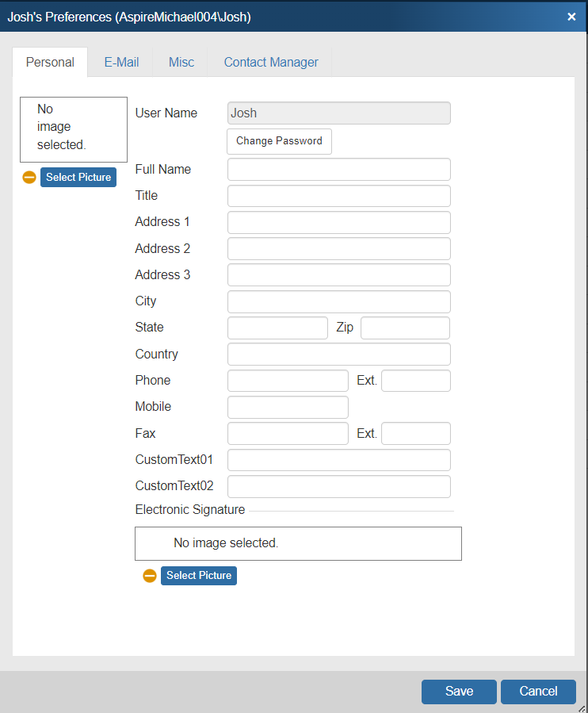Image resolution: width=588 pixels, height=713 pixels.
Task: Select the Personal tab
Action: pos(50,62)
